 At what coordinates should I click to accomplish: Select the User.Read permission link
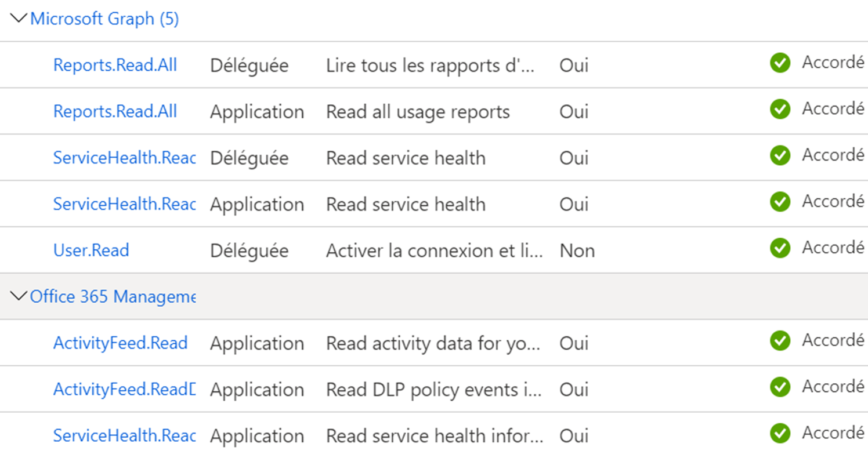[91, 250]
